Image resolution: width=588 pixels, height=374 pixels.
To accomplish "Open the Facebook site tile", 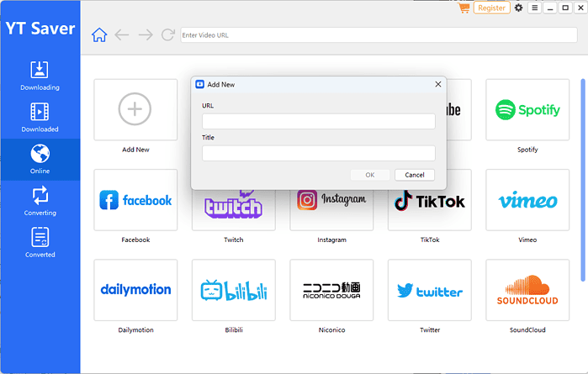I will 135,200.
